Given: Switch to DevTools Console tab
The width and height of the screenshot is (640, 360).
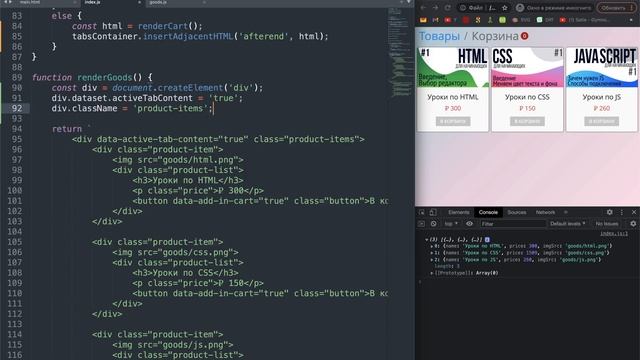Looking at the screenshot, I should coord(488,212).
